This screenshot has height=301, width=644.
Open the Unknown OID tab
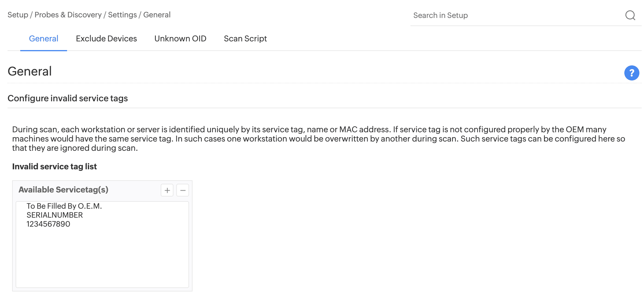coord(180,39)
